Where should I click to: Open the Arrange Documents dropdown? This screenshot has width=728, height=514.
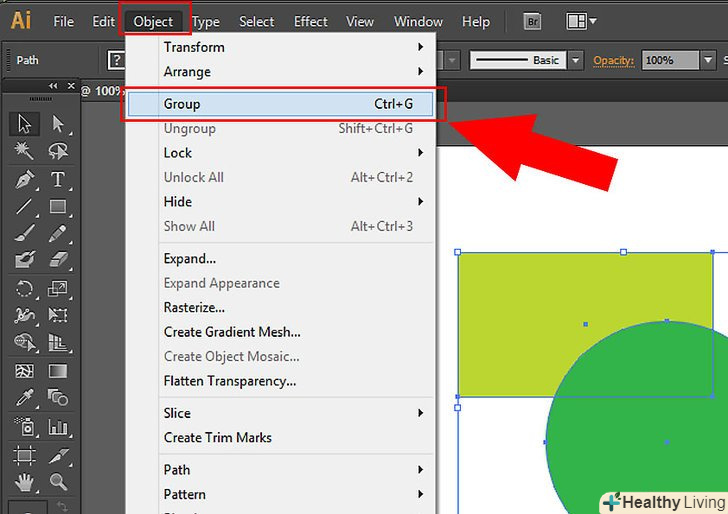click(x=581, y=21)
